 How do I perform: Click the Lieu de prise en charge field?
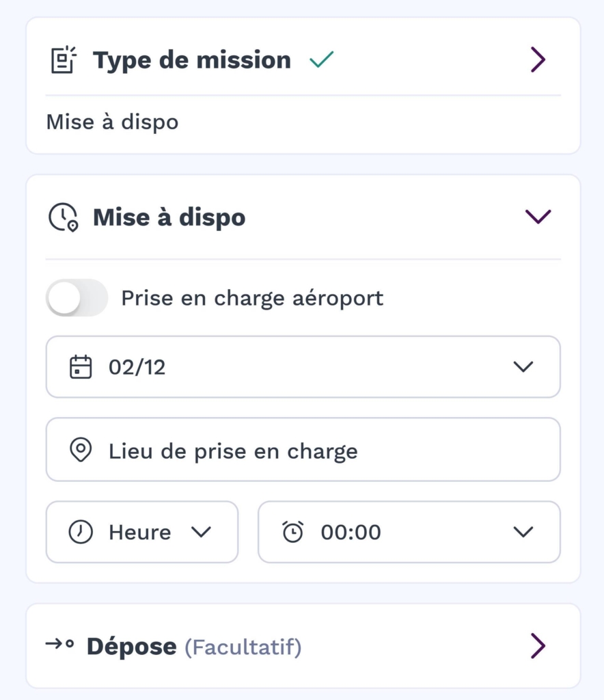point(303,451)
